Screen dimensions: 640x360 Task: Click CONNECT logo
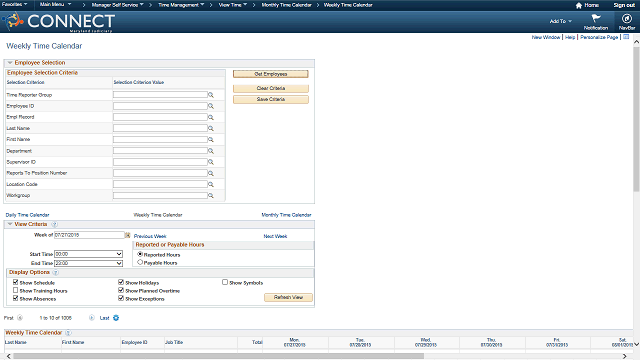point(59,22)
